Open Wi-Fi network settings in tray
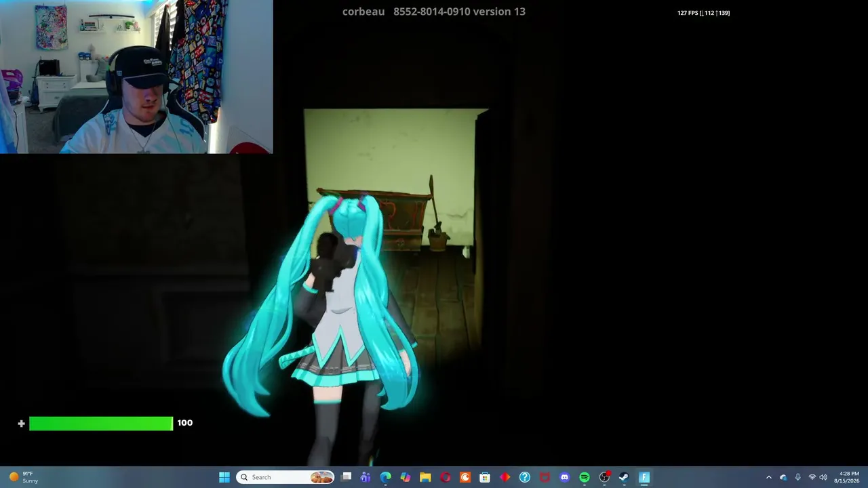 pos(812,477)
